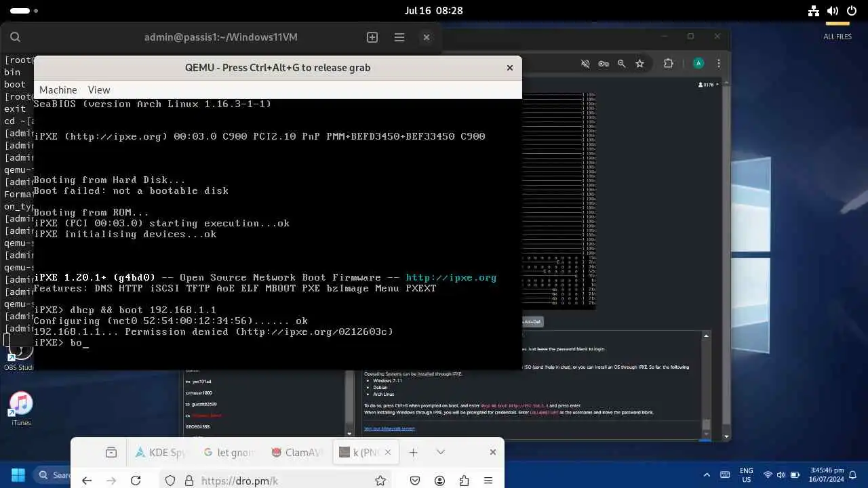Image resolution: width=868 pixels, height=488 pixels.
Task: Click the user list scrollbar down arrow
Action: point(349,433)
